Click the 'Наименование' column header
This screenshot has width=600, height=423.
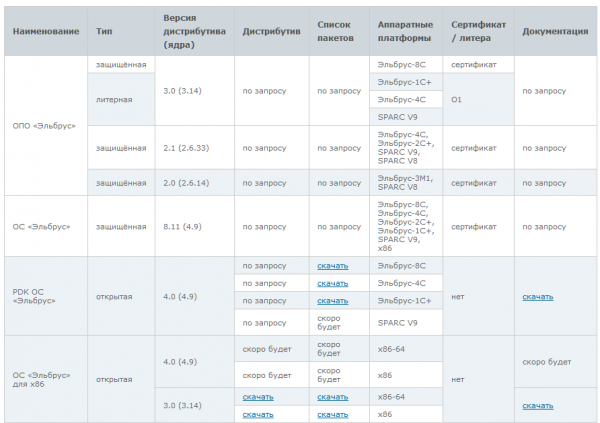pyautogui.click(x=45, y=31)
